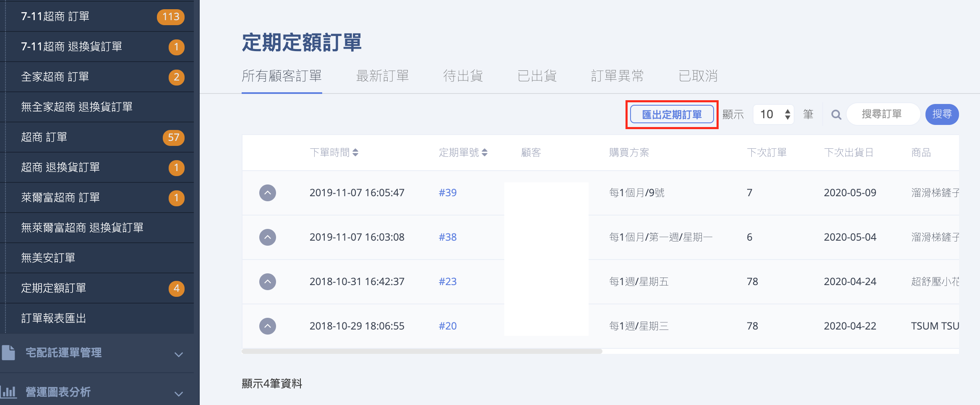980x405 pixels.
Task: Click the 57 badge on 超商 訂單
Action: (173, 138)
